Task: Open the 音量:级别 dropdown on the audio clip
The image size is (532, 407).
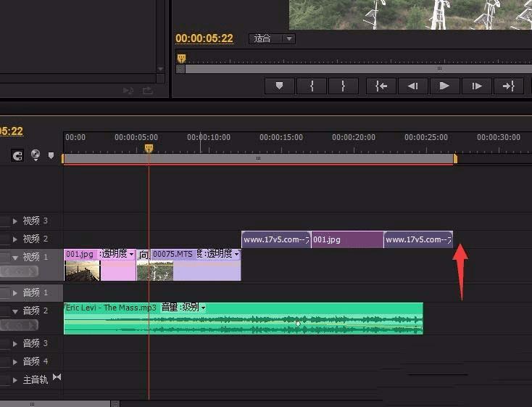Action: [203, 308]
